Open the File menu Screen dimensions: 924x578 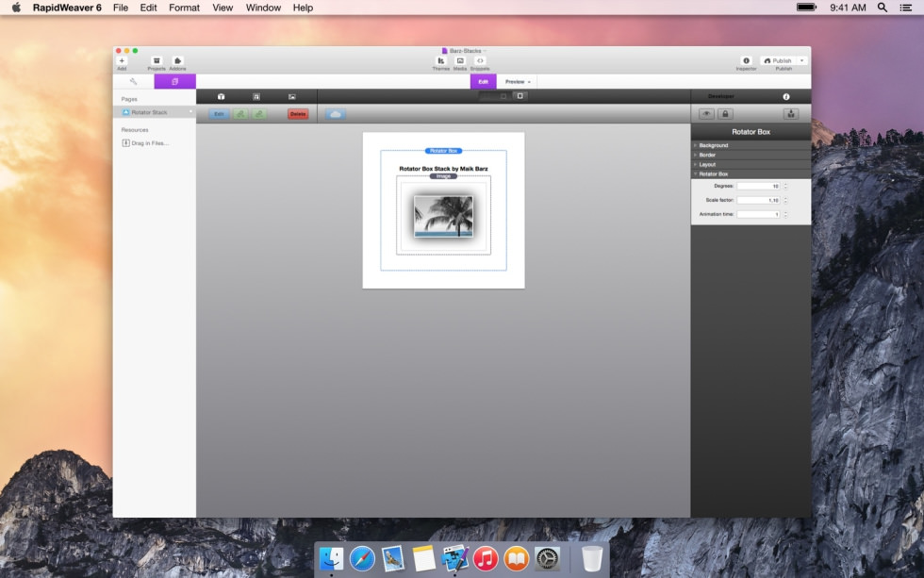point(121,8)
